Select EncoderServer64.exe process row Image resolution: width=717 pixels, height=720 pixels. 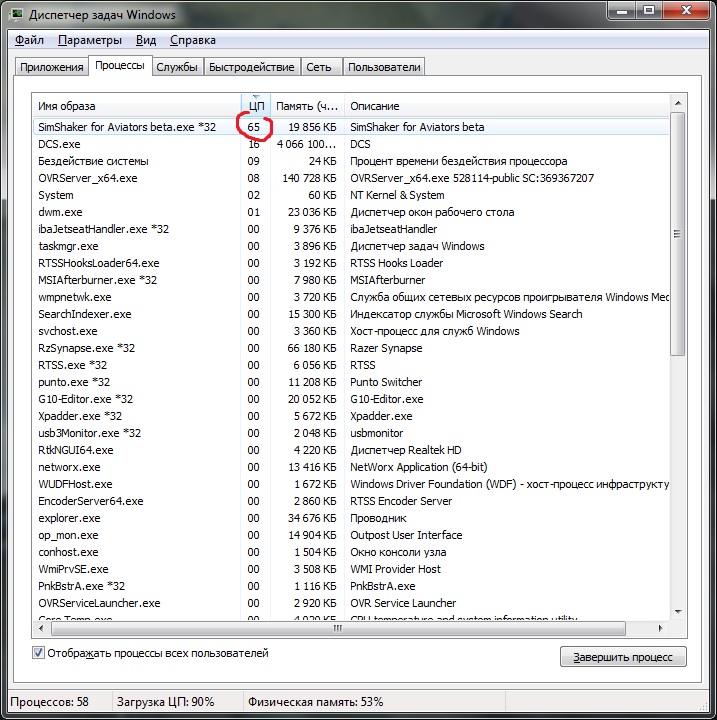coord(351,501)
